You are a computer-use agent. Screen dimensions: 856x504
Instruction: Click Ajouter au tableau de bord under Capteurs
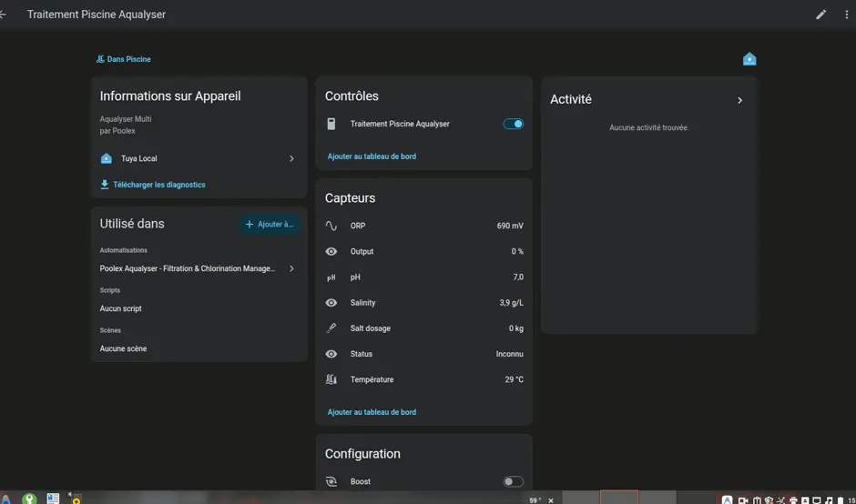click(x=372, y=412)
